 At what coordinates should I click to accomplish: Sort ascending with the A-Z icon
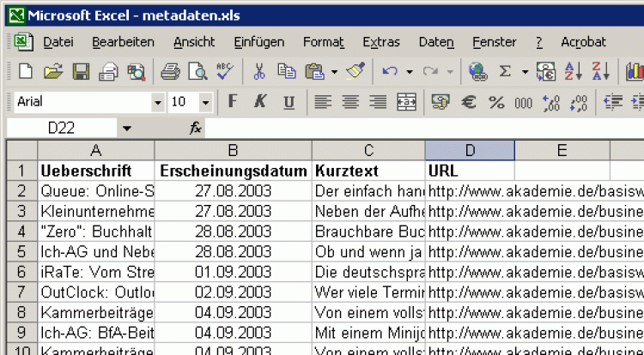(574, 72)
